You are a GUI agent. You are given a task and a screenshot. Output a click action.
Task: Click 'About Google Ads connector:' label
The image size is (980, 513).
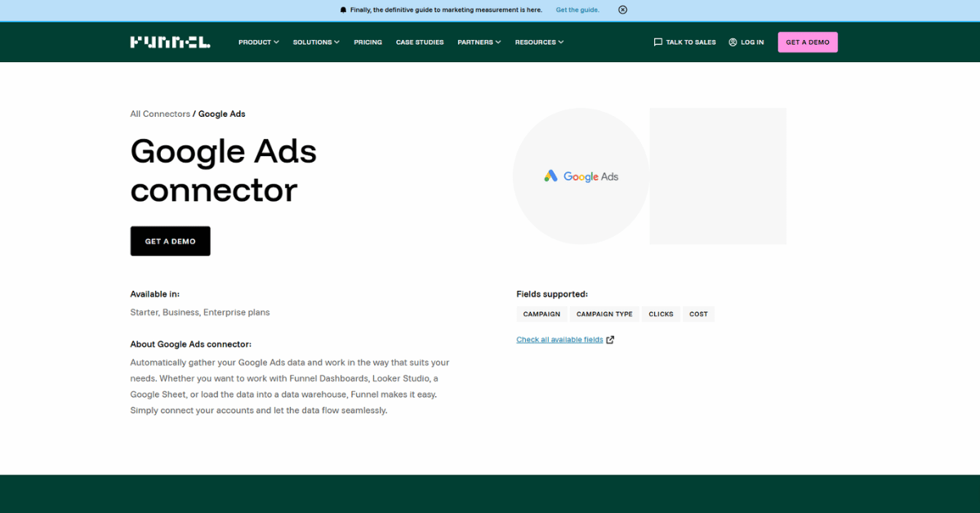tap(191, 344)
